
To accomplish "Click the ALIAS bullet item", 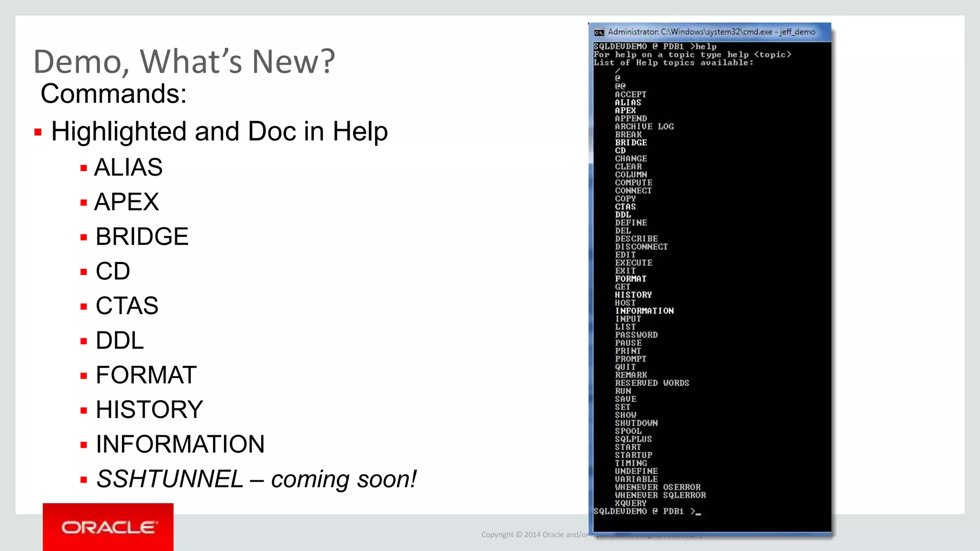I will point(128,167).
